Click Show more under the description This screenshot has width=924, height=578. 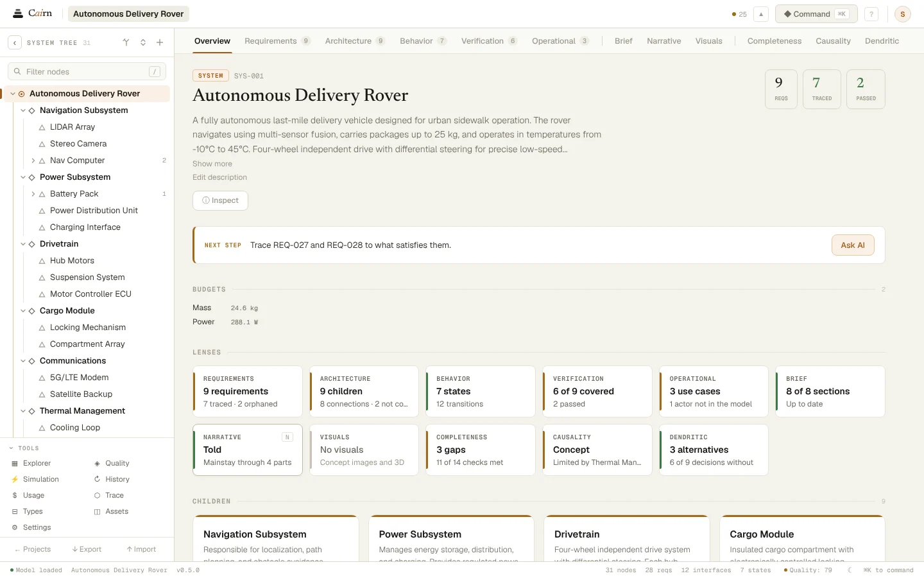212,164
